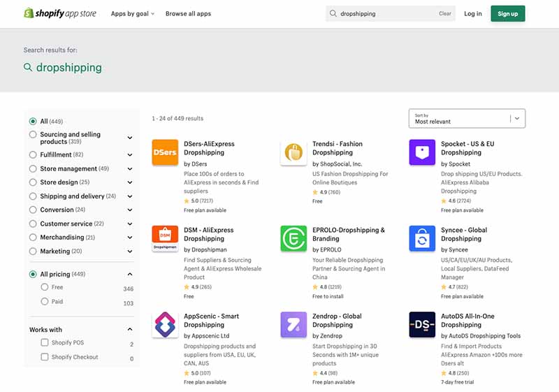Click the magnifier icon in search box
Image resolution: width=559 pixels, height=392 pixels.
pos(333,13)
